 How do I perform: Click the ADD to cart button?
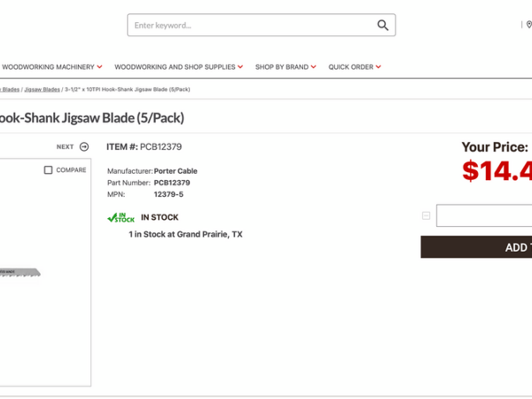[x=477, y=247]
